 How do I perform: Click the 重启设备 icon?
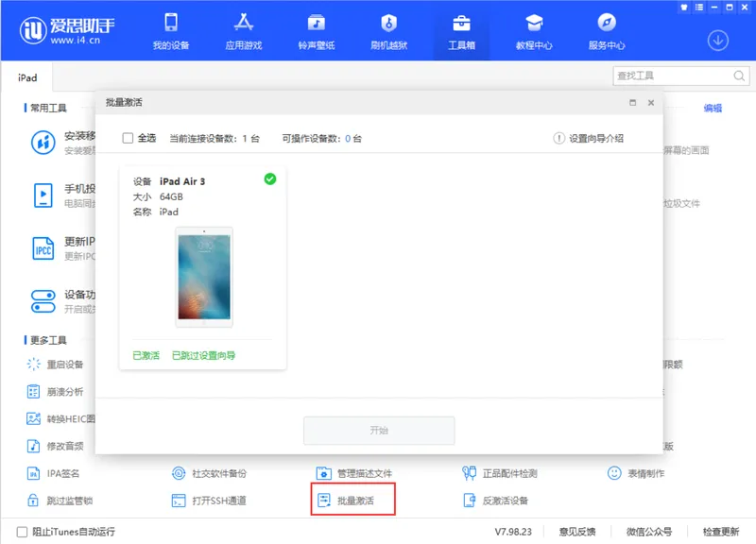(x=33, y=365)
